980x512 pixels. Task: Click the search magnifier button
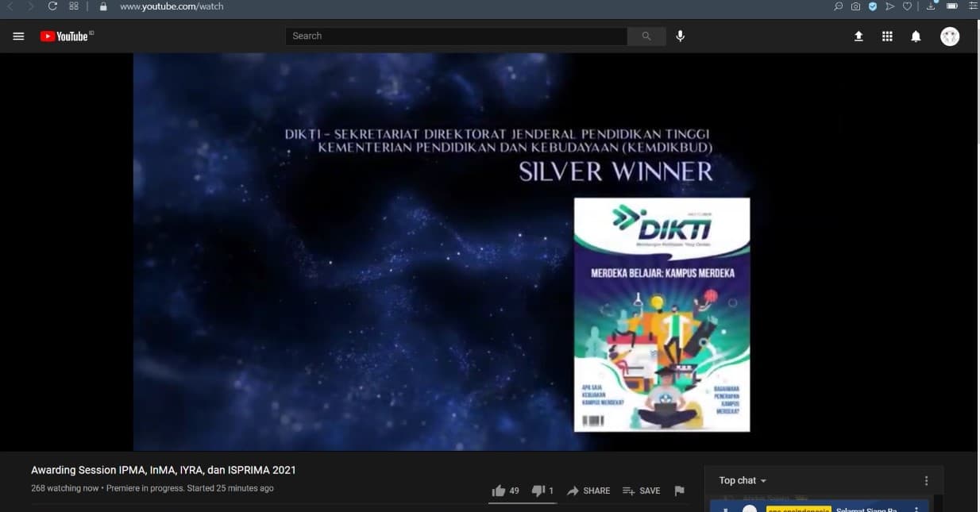coord(646,36)
